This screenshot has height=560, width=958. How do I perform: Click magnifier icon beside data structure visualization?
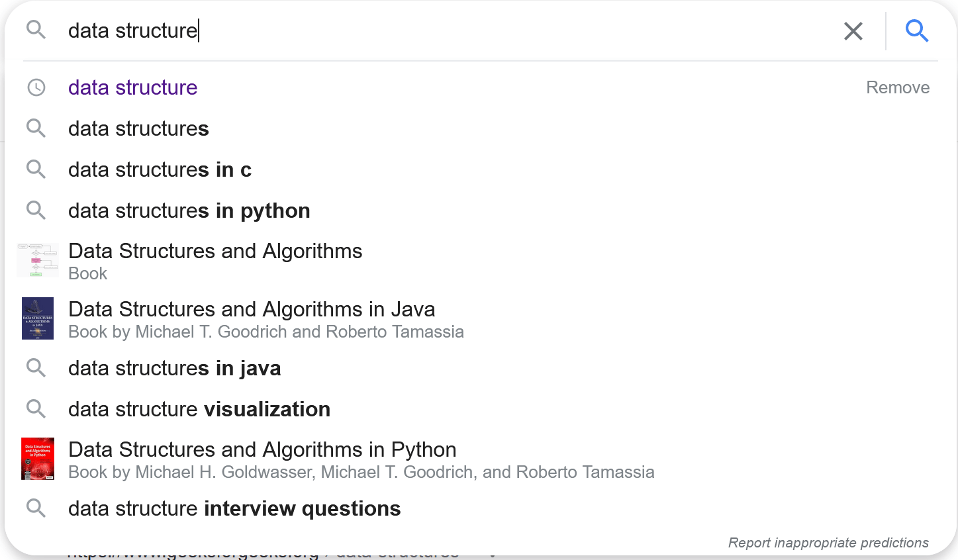[36, 409]
